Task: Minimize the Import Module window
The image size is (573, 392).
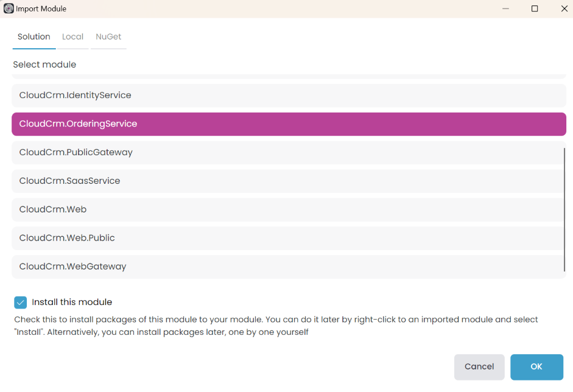Action: (505, 9)
